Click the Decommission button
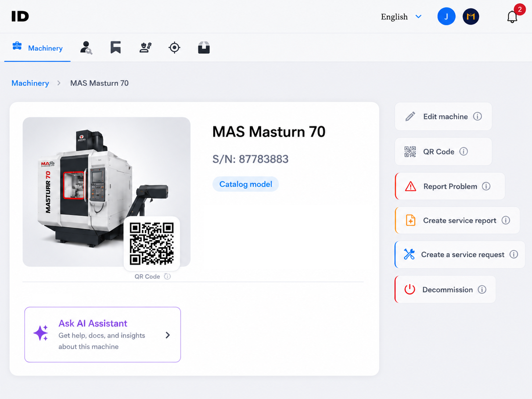 (445, 290)
